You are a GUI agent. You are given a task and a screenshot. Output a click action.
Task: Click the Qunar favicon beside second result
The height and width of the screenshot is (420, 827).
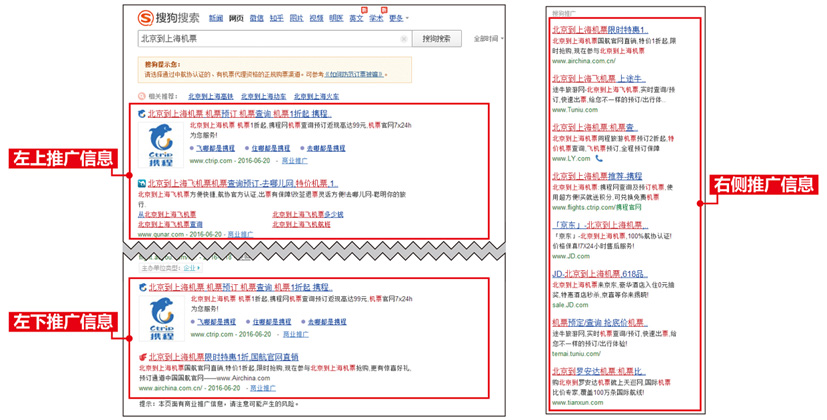click(141, 184)
